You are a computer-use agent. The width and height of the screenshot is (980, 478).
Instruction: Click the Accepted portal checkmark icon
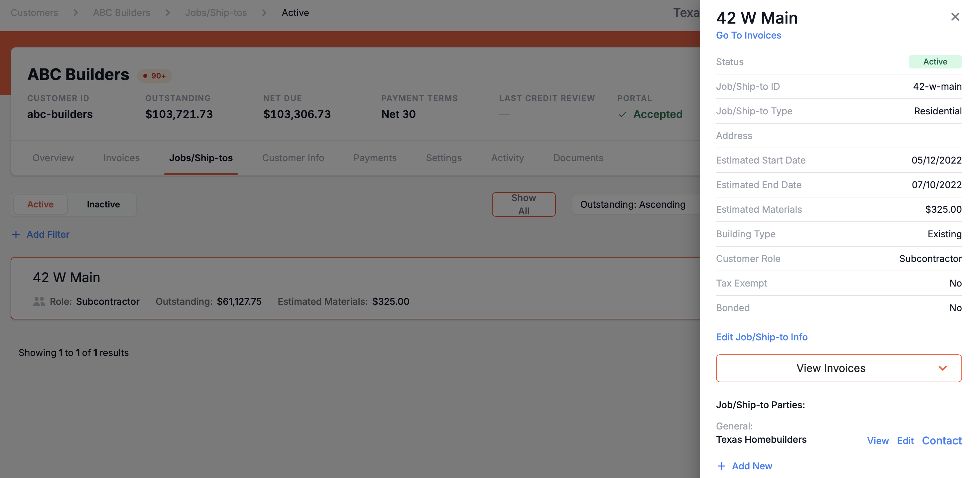(622, 114)
